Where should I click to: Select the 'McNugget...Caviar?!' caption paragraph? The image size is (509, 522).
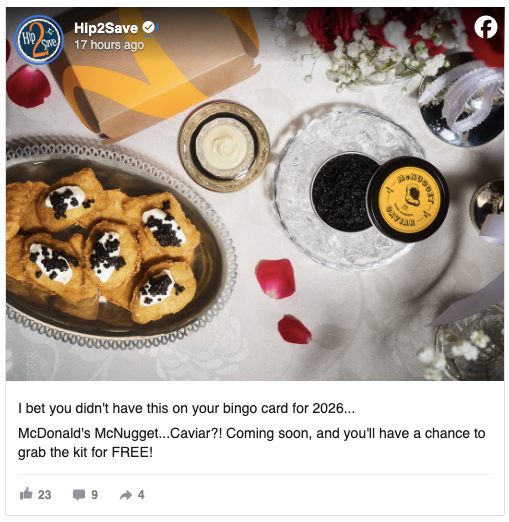pos(252,443)
